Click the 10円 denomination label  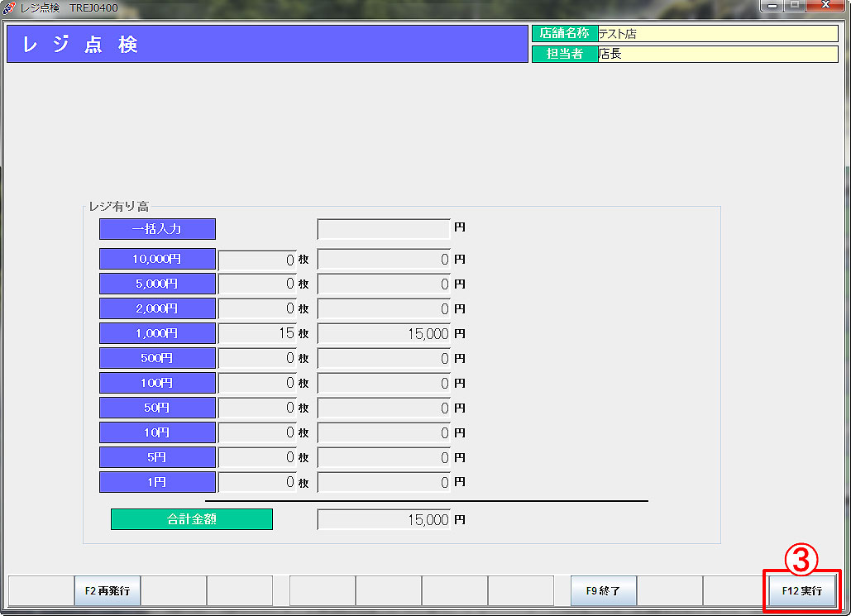pos(157,432)
